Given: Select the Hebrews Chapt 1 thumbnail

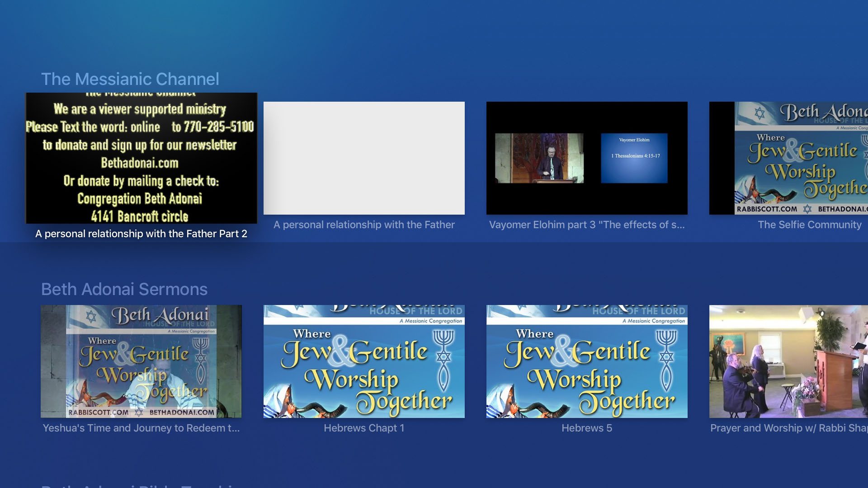Looking at the screenshot, I should [364, 361].
